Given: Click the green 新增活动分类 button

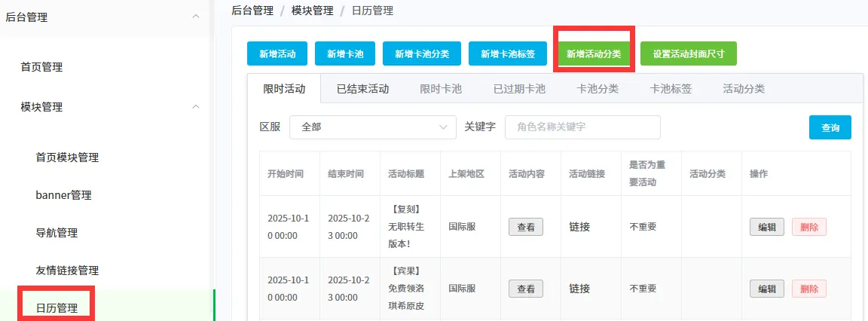Looking at the screenshot, I should 594,53.
